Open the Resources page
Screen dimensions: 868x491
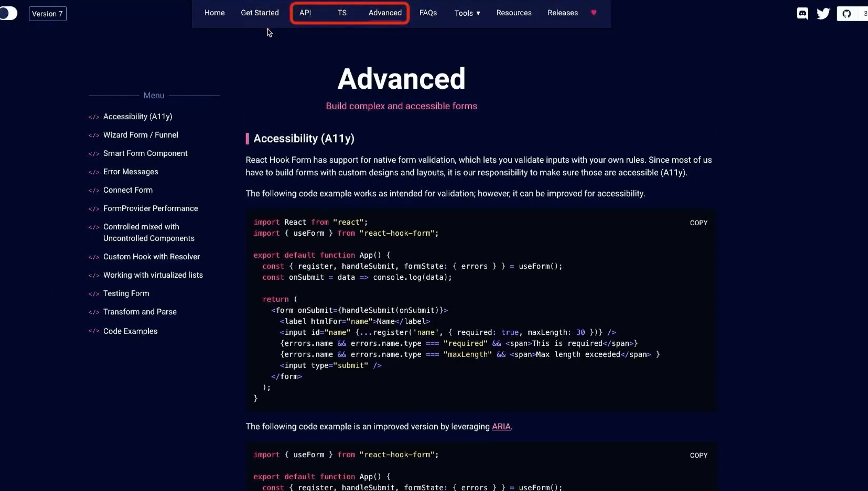514,13
